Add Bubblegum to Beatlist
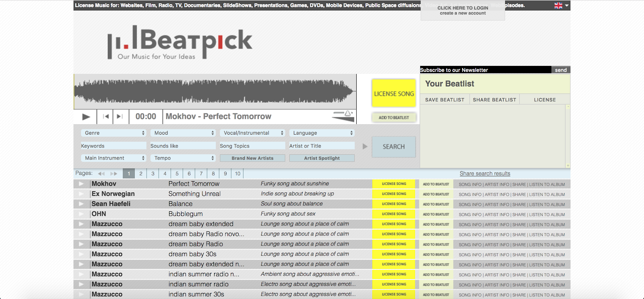The height and width of the screenshot is (299, 644). click(x=436, y=214)
